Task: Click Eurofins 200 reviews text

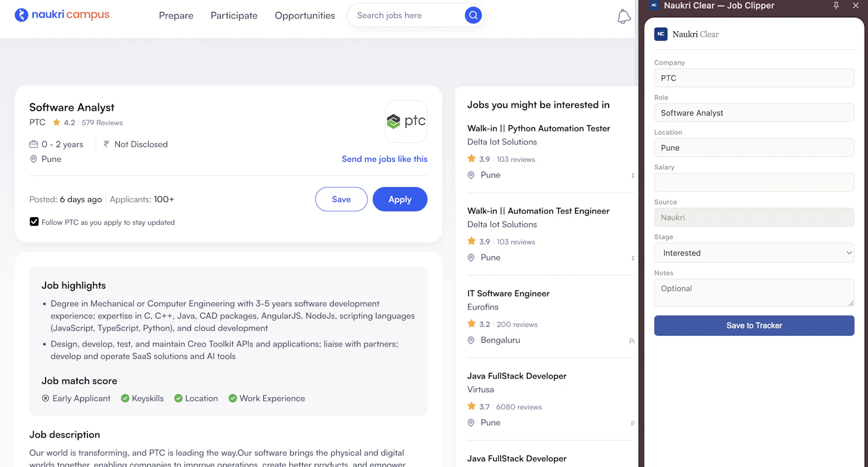Action: coord(517,325)
